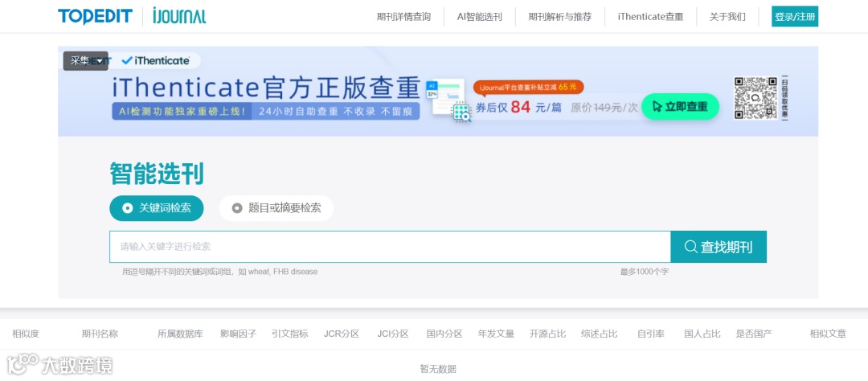The image size is (868, 381).
Task: Click the 相似度 column header
Action: click(x=26, y=334)
